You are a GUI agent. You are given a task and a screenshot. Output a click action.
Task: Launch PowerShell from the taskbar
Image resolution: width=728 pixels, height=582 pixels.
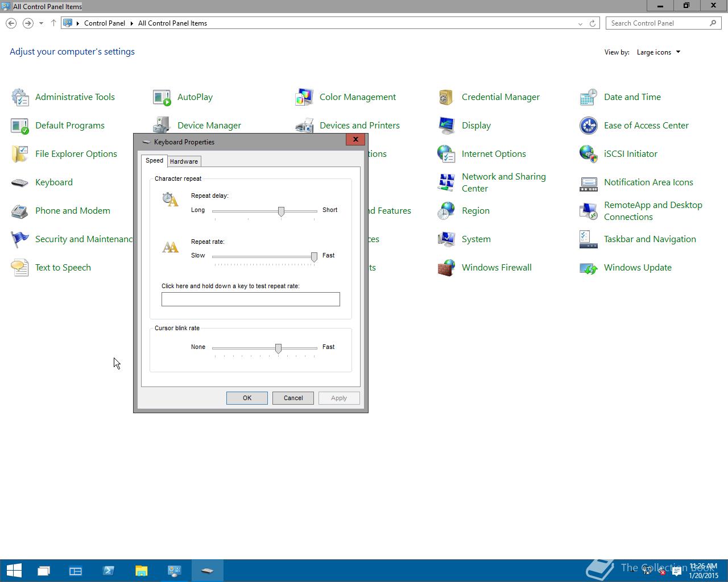[109, 571]
